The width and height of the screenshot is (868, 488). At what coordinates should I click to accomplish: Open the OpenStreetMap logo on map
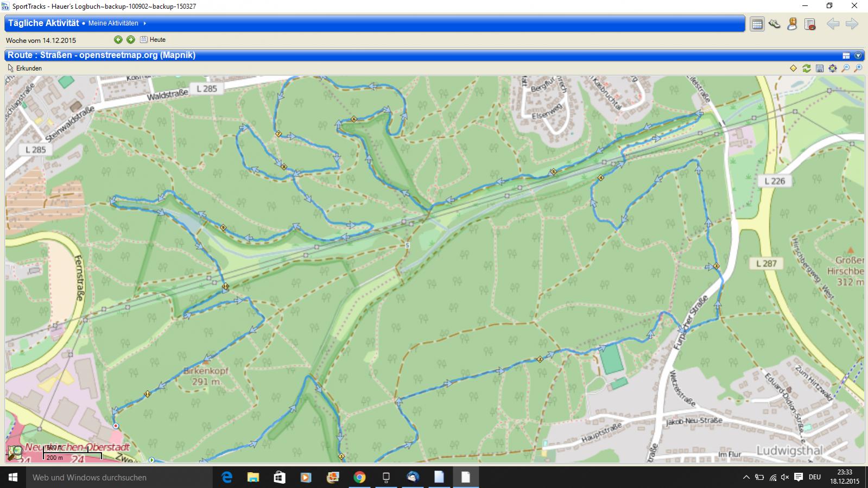tap(15, 453)
